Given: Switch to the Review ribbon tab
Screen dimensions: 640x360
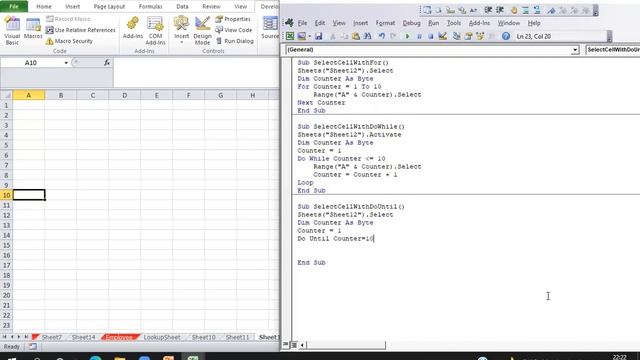Looking at the screenshot, I should click(211, 6).
